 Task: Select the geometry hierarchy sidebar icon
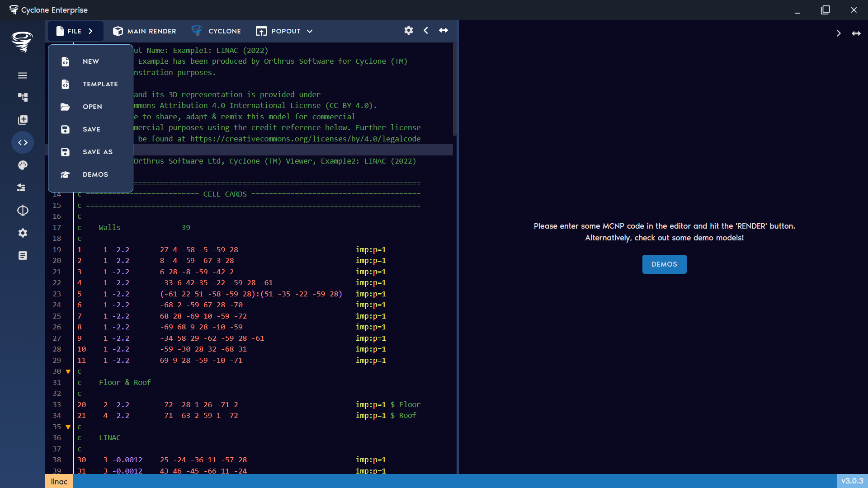(23, 97)
